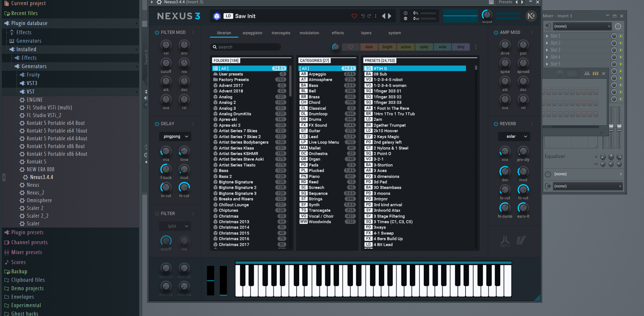Open the pingpong delay type dropdown

point(175,137)
